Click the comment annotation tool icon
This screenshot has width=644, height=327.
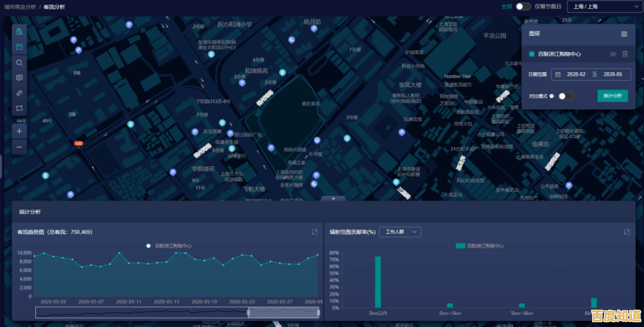click(19, 78)
